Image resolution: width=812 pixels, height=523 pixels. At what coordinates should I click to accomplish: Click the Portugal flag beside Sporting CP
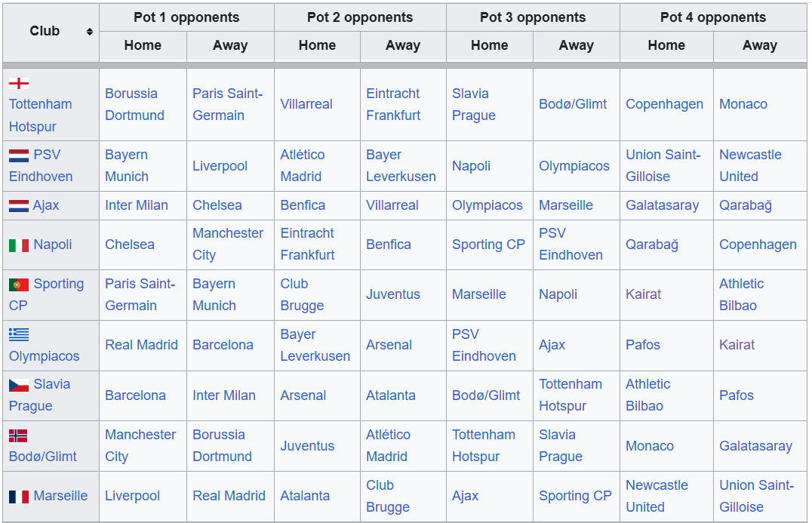19,285
